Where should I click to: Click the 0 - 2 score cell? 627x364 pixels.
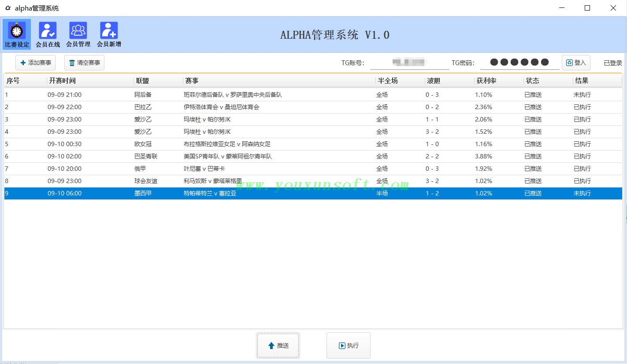pos(432,107)
